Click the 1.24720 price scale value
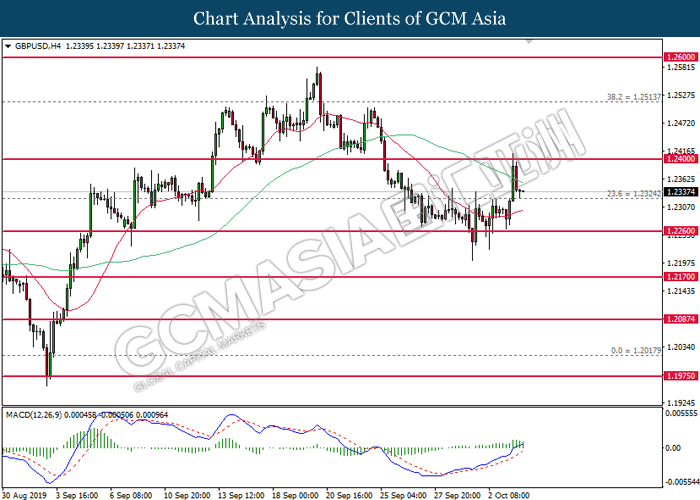Image resolution: width=700 pixels, height=500 pixels. pos(681,123)
